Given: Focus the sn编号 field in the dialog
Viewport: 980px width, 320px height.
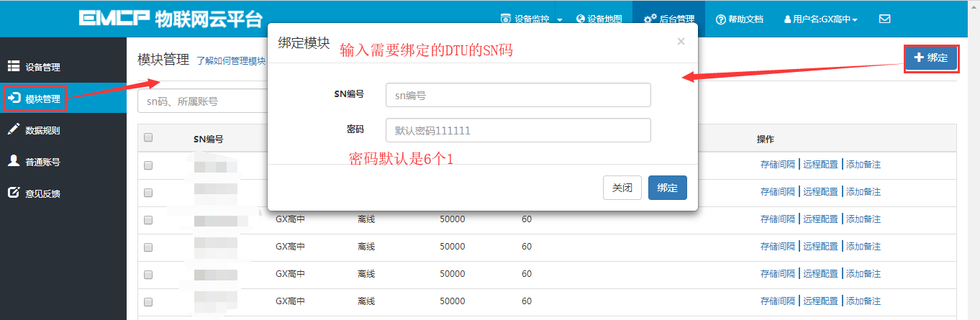Looking at the screenshot, I should coord(518,94).
